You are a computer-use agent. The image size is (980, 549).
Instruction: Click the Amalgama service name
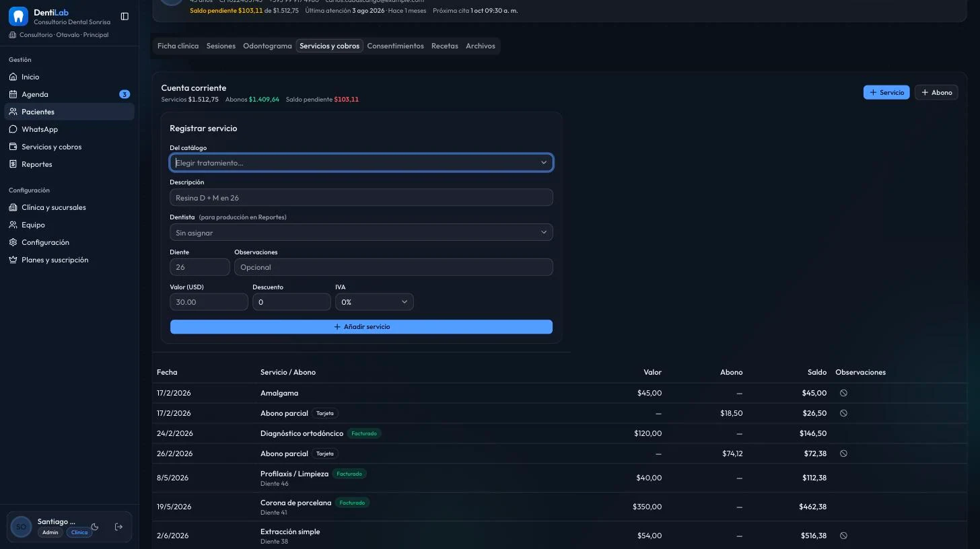[279, 393]
